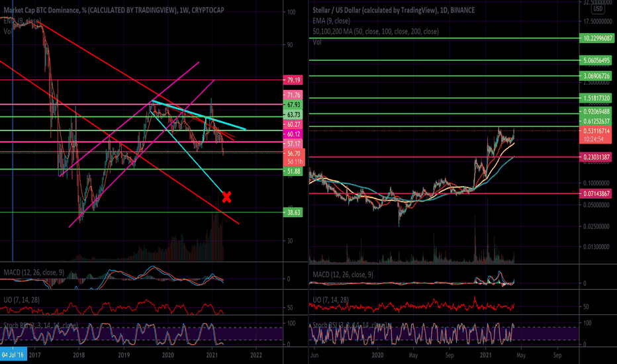This screenshot has height=364, width=617.
Task: Select the 57.17 price level label
Action: tap(293, 144)
